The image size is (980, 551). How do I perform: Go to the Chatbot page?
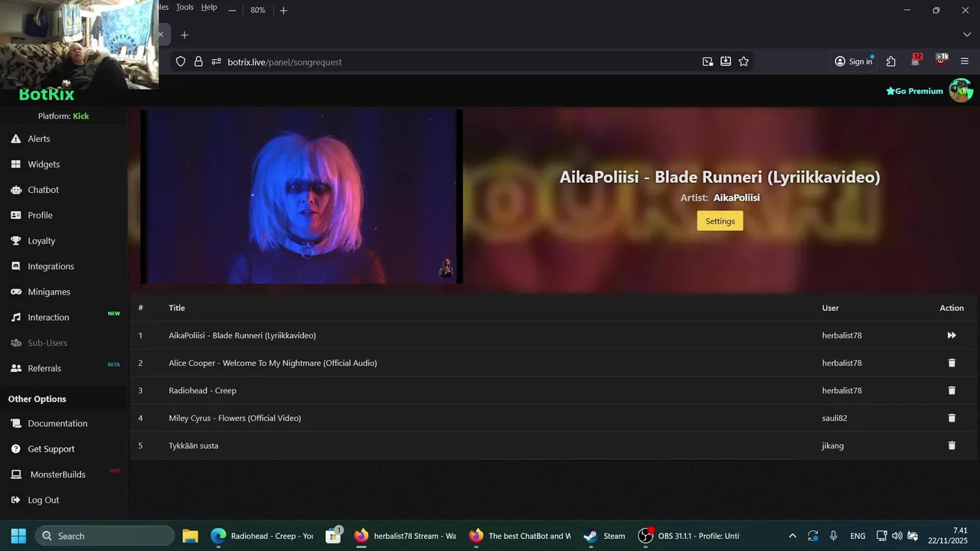43,190
